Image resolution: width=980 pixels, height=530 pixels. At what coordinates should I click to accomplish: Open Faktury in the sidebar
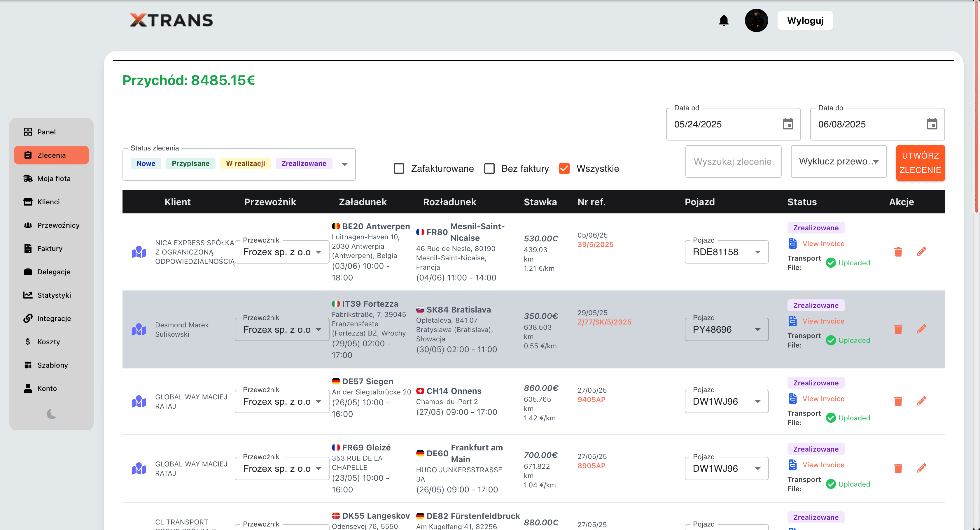[x=51, y=248]
